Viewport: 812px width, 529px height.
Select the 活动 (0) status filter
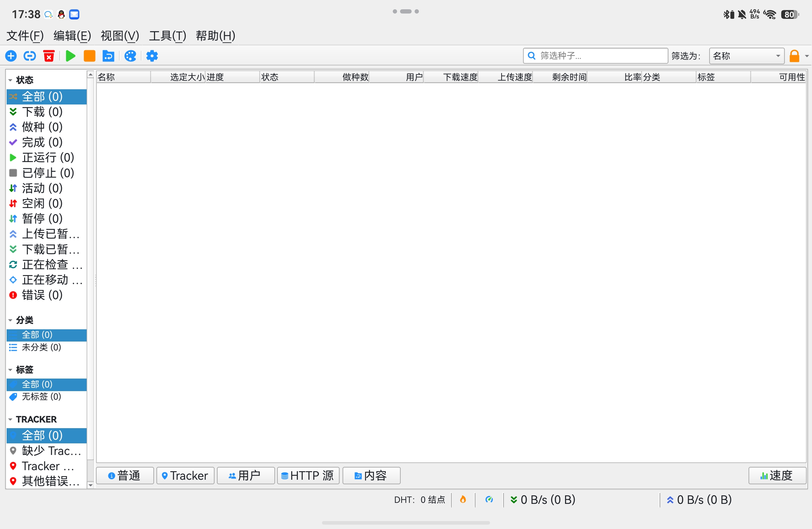point(46,188)
